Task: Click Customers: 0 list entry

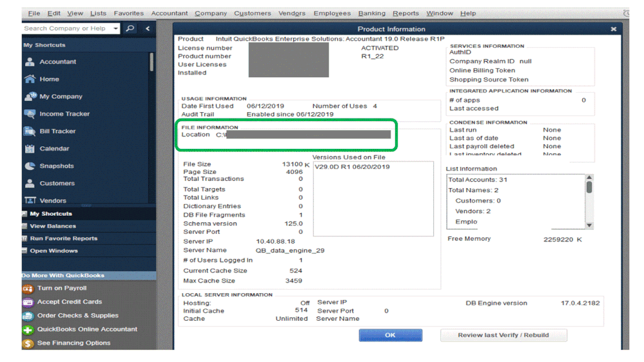Action: coord(478,201)
